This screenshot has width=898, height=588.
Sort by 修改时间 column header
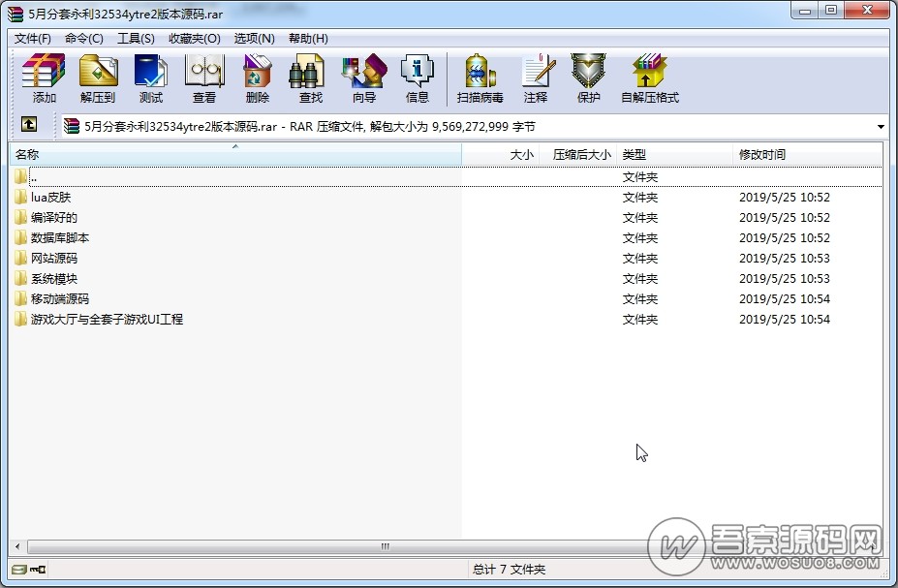[808, 155]
